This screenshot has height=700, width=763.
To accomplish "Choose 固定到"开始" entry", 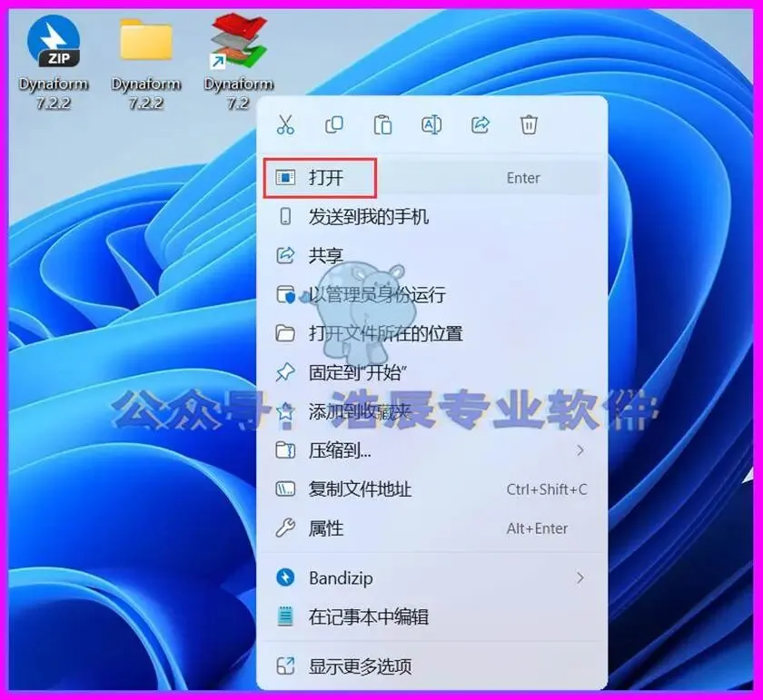I will pyautogui.click(x=431, y=372).
